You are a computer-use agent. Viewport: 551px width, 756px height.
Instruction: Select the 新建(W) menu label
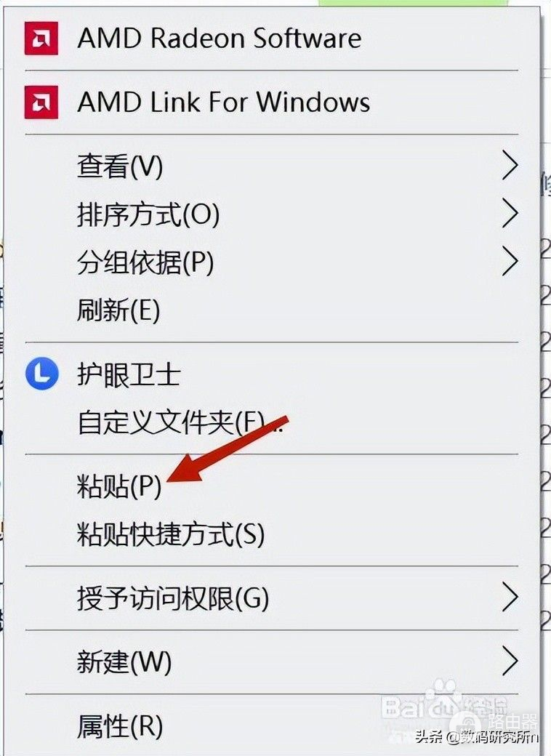[124, 661]
